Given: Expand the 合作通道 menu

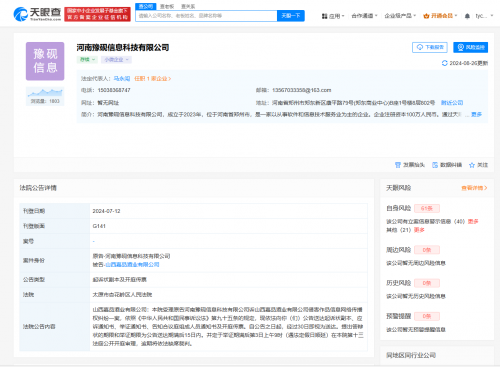Looking at the screenshot, I should pos(364,16).
